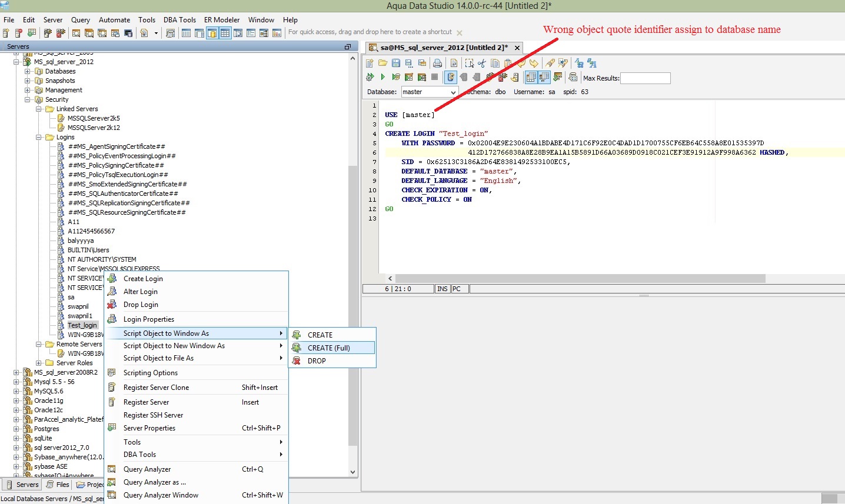Viewport: 845px width, 504px height.
Task: Toggle the highlighted auto-commit button in query toolbar
Action: point(451,77)
